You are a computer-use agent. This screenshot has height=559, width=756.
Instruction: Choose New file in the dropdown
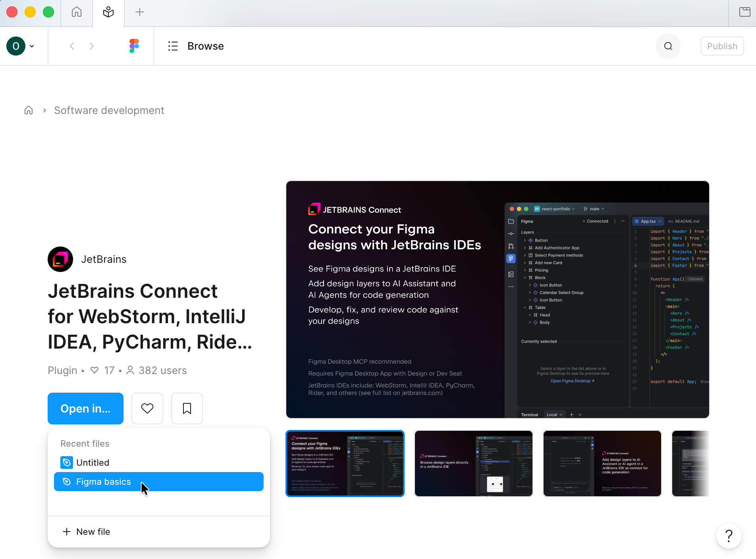tap(159, 532)
